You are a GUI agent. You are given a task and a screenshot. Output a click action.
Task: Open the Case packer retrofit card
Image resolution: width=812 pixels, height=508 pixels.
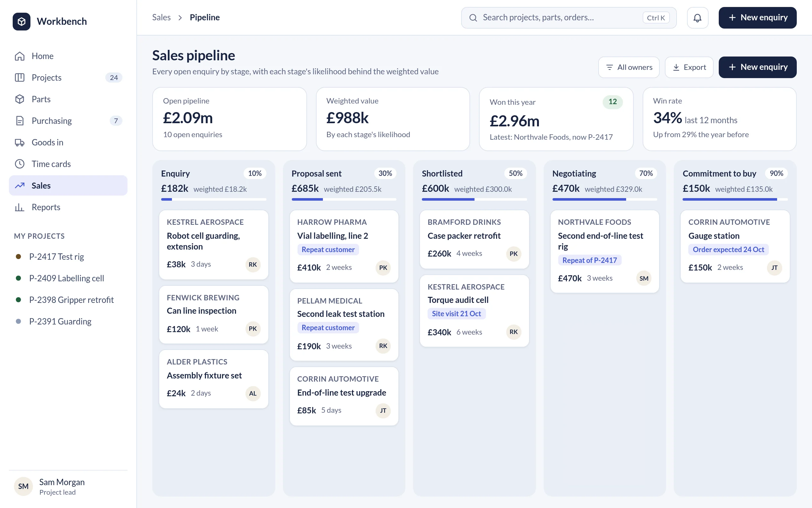(474, 239)
